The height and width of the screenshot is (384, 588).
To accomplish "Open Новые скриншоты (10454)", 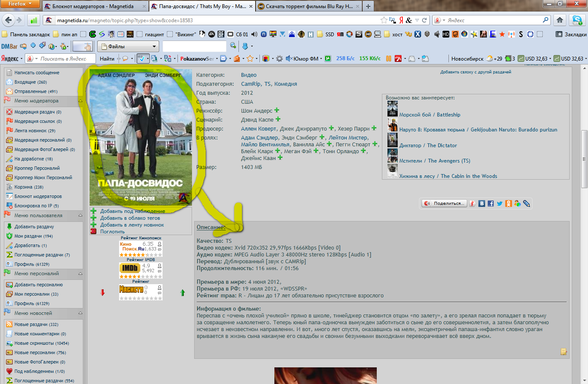I will [x=42, y=343].
